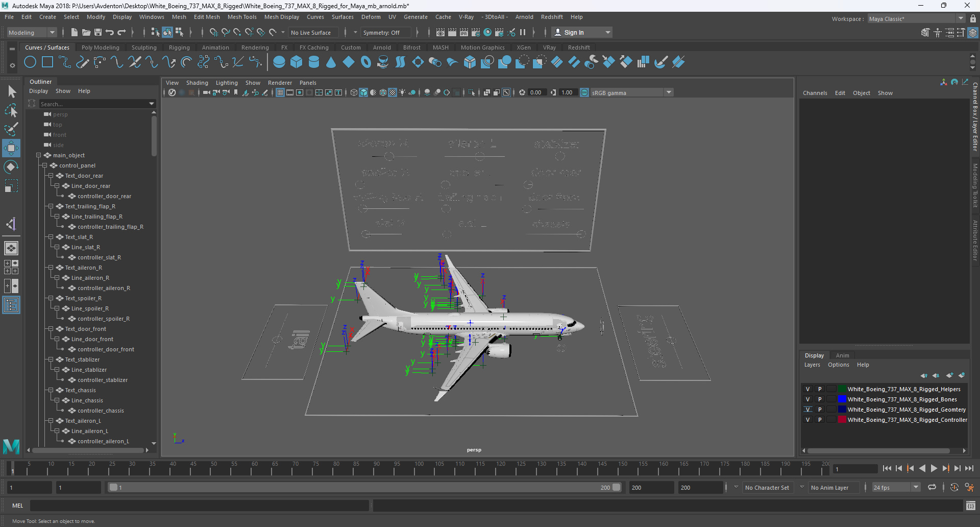Click the Redo arrow icon
Viewport: 980px width, 527px height.
tap(121, 32)
